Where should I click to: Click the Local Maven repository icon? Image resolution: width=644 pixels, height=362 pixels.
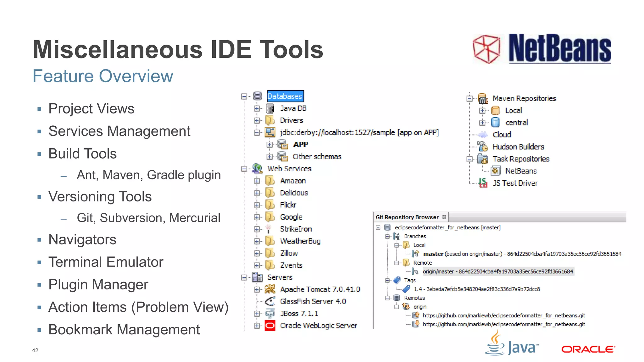click(495, 110)
